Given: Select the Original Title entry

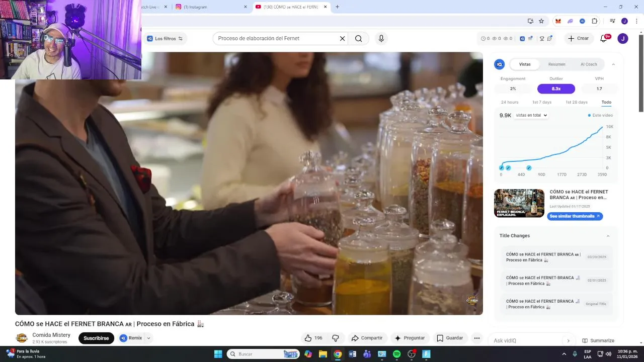Looking at the screenshot, I should 556,304.
